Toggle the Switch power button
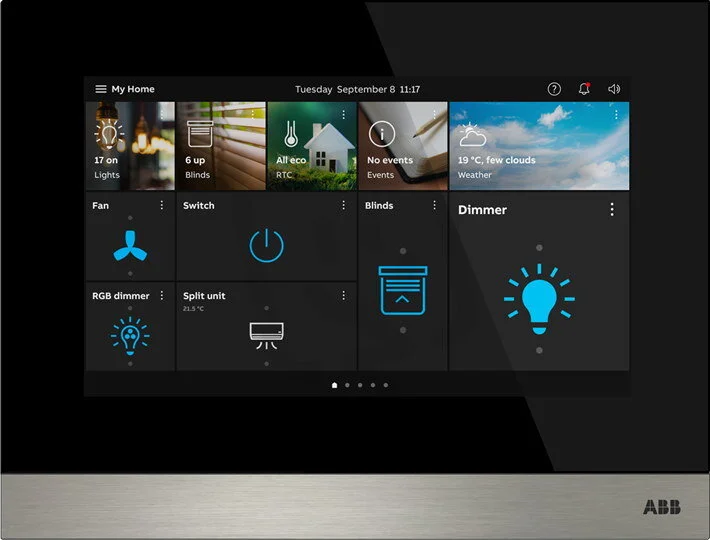710x540 pixels. coord(266,245)
